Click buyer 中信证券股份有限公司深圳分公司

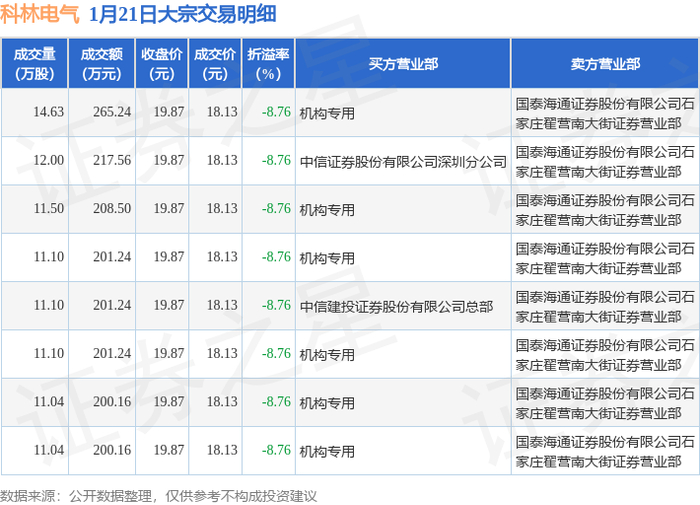(x=403, y=162)
